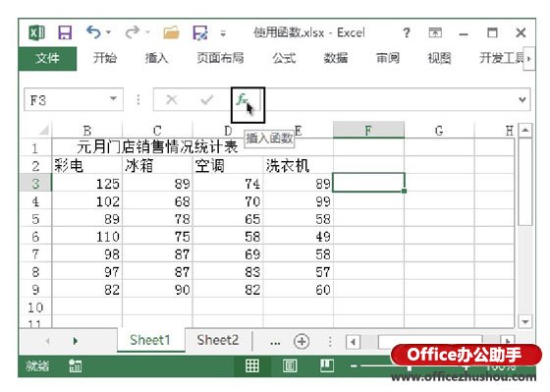The height and width of the screenshot is (392, 550).
Task: Switch to Normal view in the status bar
Action: (252, 365)
